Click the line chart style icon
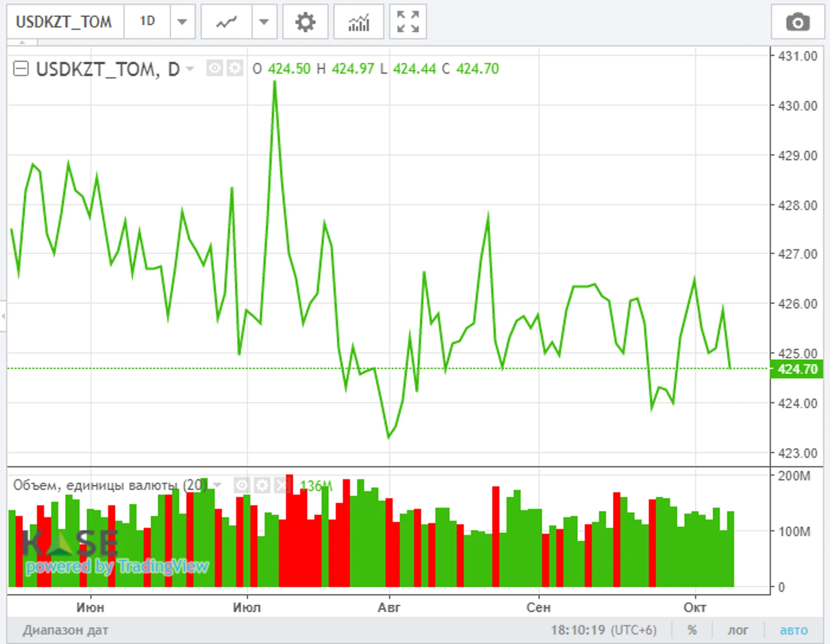 [x=226, y=22]
